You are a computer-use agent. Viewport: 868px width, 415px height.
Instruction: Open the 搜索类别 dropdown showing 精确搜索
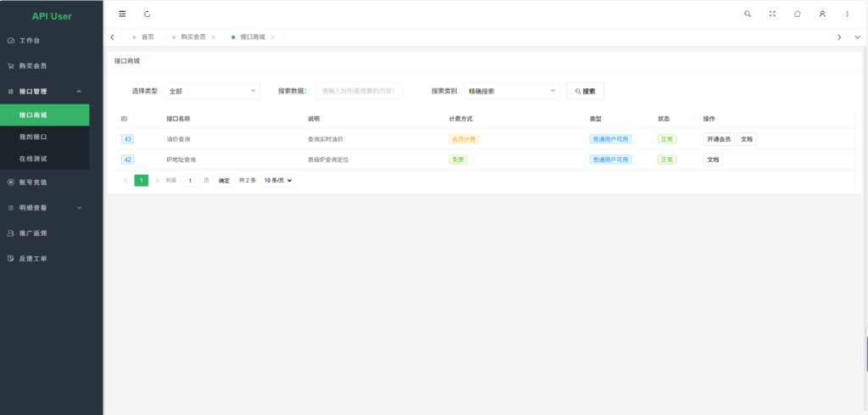coord(512,91)
